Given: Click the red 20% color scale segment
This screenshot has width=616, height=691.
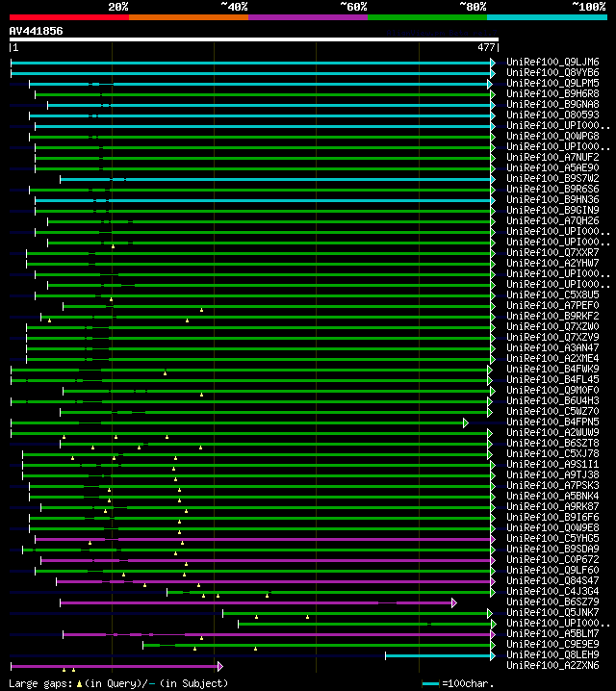Looking at the screenshot, I should 69,17.
